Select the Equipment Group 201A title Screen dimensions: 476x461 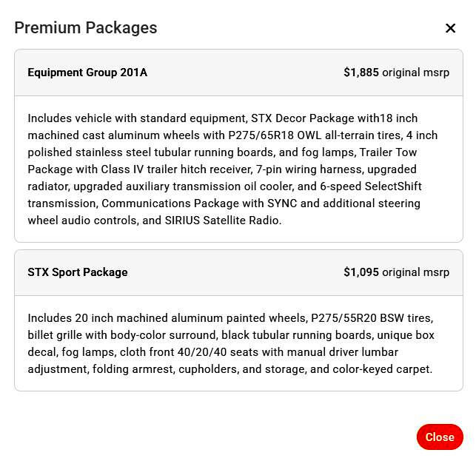point(87,73)
